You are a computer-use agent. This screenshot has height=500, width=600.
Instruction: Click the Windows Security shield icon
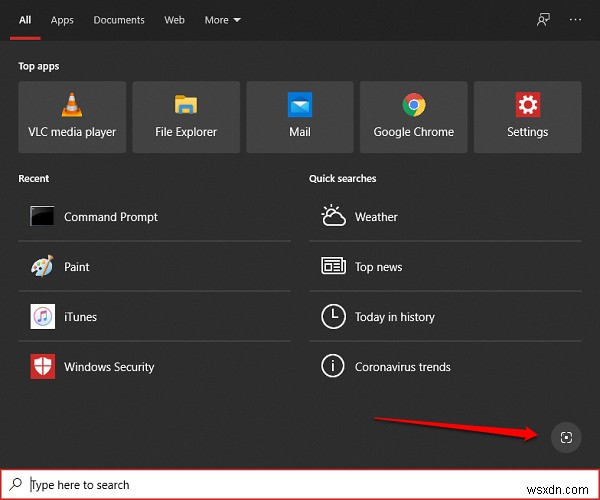(42, 366)
